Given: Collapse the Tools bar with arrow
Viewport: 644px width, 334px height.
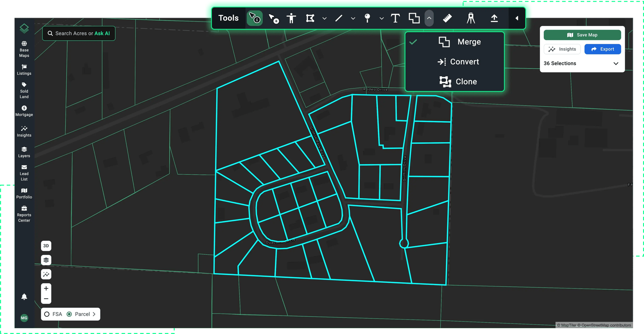Looking at the screenshot, I should (517, 18).
